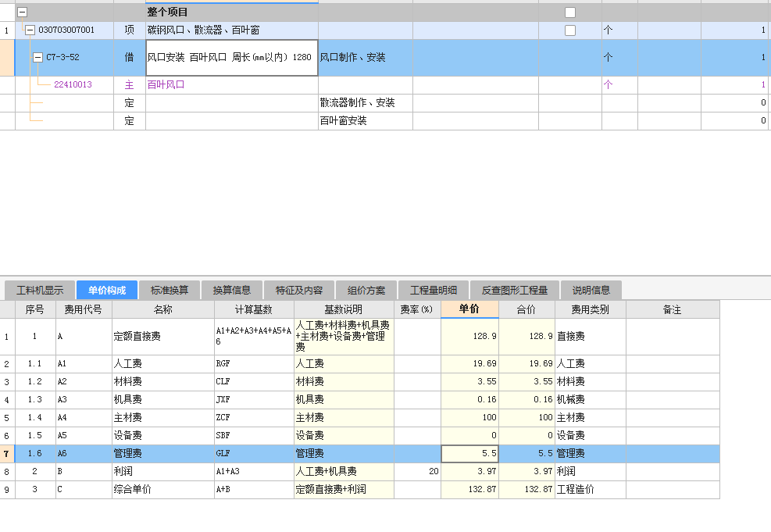This screenshot has width=771, height=532.
Task: Click the purple 百叶风口 material name
Action: [x=166, y=84]
